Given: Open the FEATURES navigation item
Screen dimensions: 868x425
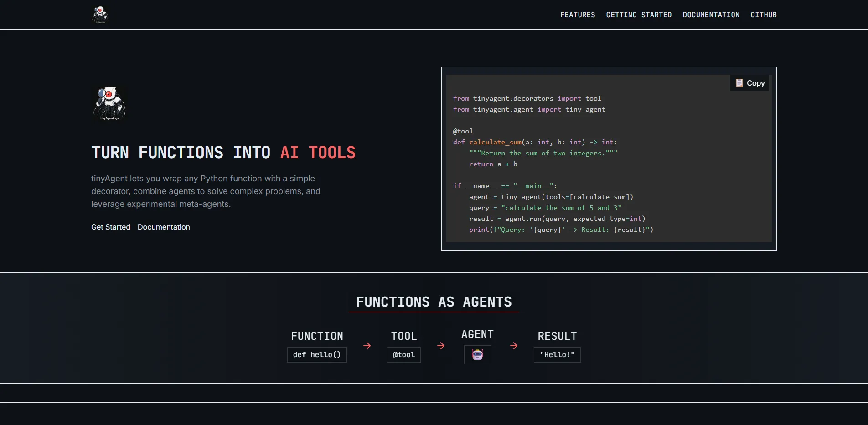Looking at the screenshot, I should (577, 15).
